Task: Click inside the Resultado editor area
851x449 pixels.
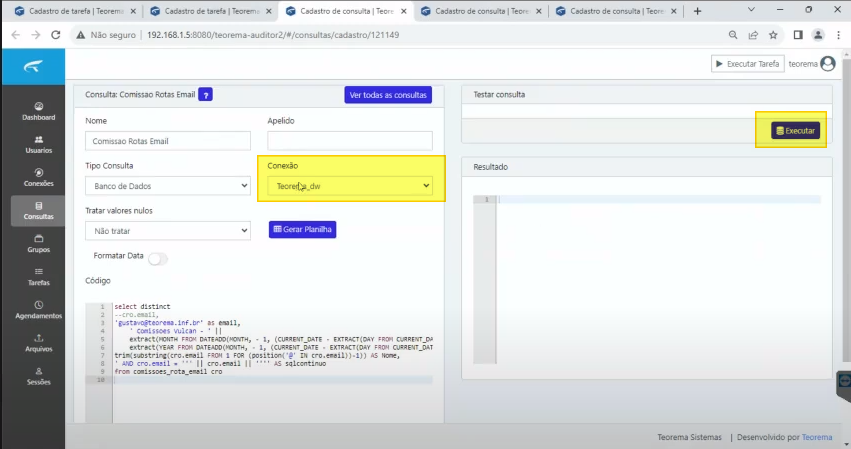Action: [x=659, y=280]
